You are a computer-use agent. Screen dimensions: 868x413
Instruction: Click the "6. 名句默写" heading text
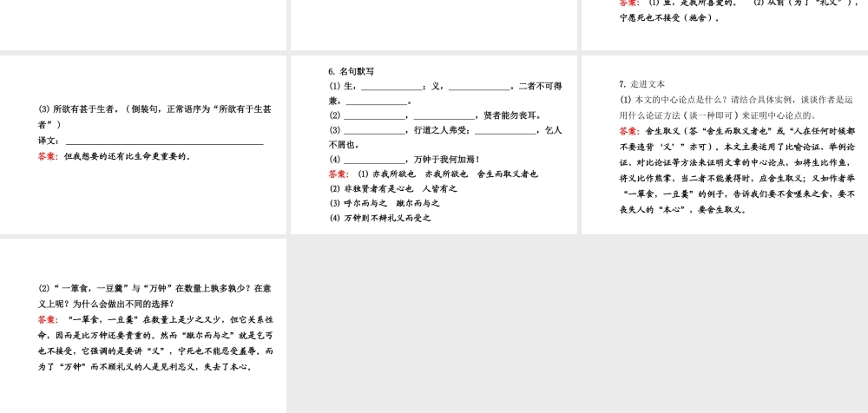(351, 71)
